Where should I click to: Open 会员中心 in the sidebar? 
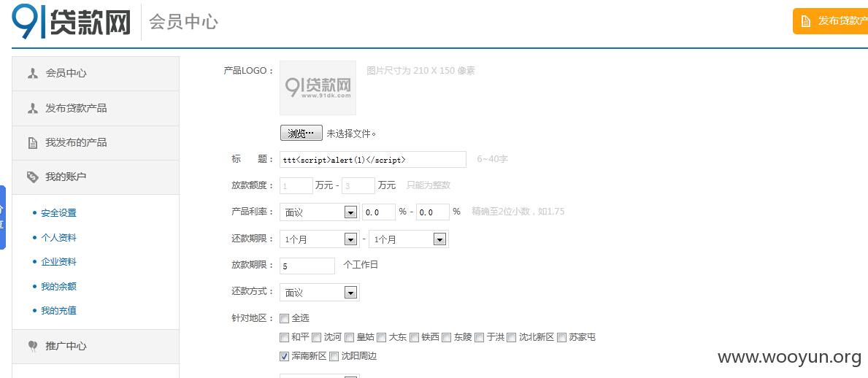pyautogui.click(x=96, y=73)
